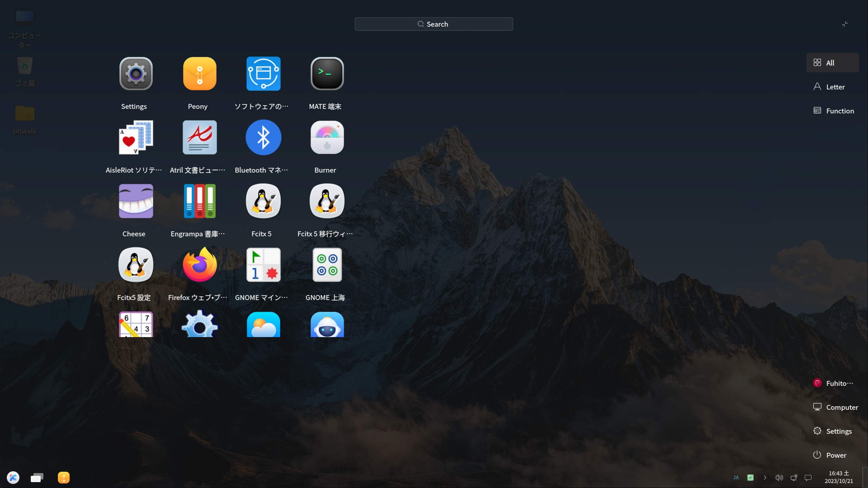This screenshot has height=488, width=868.
Task: Launch MATE terminal application
Action: pos(327,74)
